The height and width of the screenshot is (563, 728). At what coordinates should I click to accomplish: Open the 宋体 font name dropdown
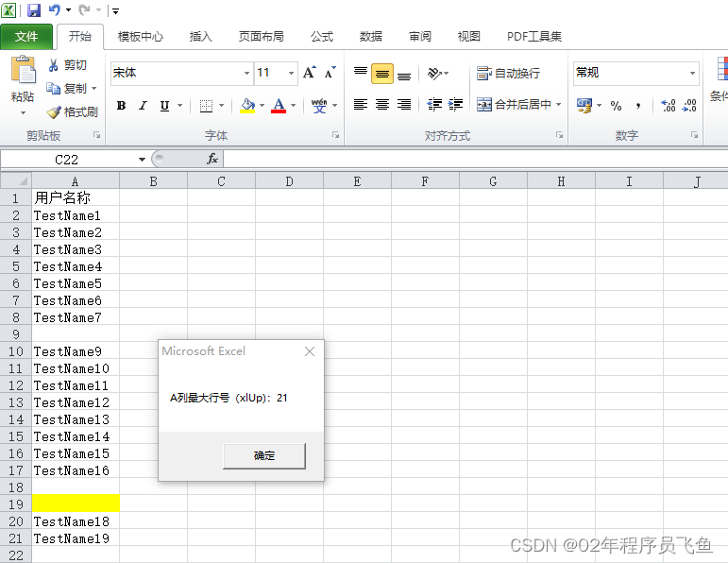tap(246, 74)
